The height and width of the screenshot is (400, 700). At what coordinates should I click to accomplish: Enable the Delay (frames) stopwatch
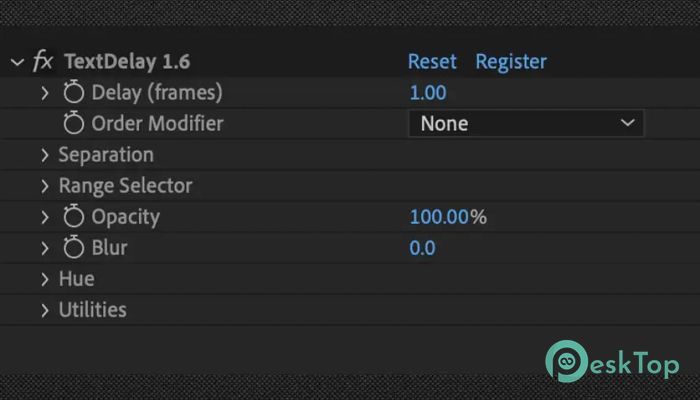click(74, 92)
